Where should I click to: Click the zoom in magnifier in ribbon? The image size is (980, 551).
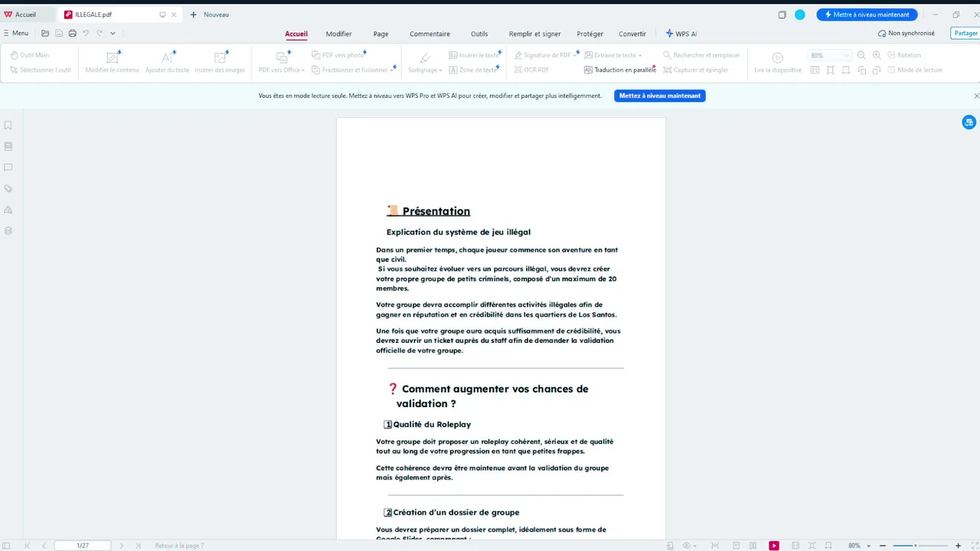[x=877, y=55]
